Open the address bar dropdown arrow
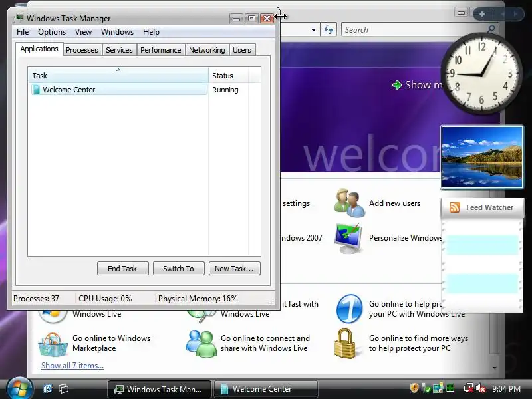This screenshot has height=399, width=532. tap(313, 30)
